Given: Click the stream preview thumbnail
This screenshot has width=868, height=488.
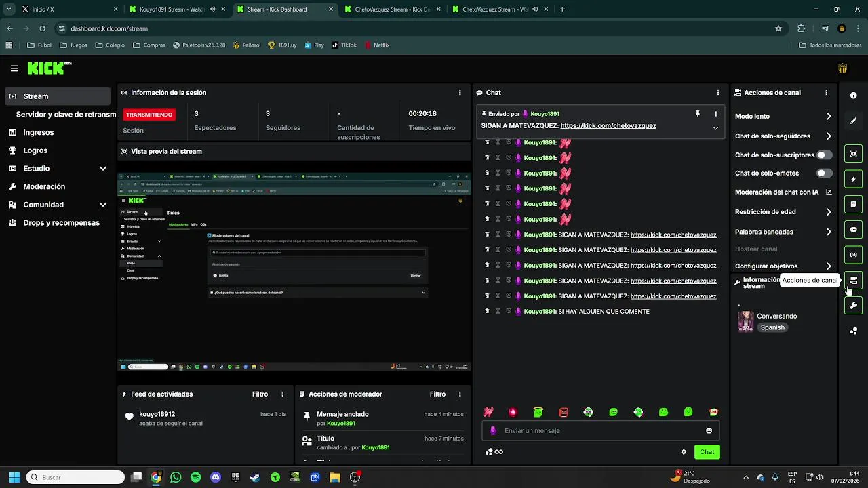Looking at the screenshot, I should pyautogui.click(x=294, y=272).
